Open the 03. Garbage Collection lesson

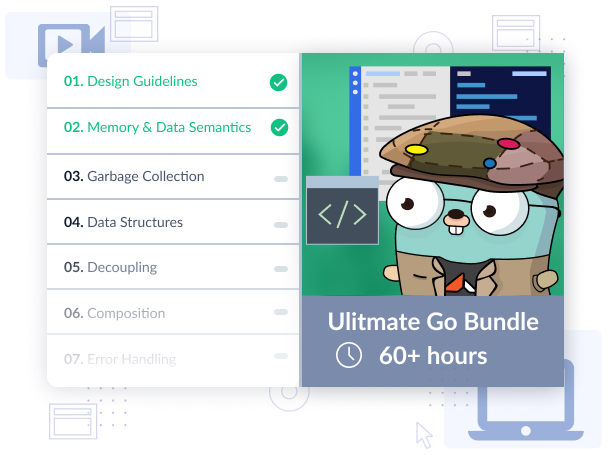coord(134,177)
